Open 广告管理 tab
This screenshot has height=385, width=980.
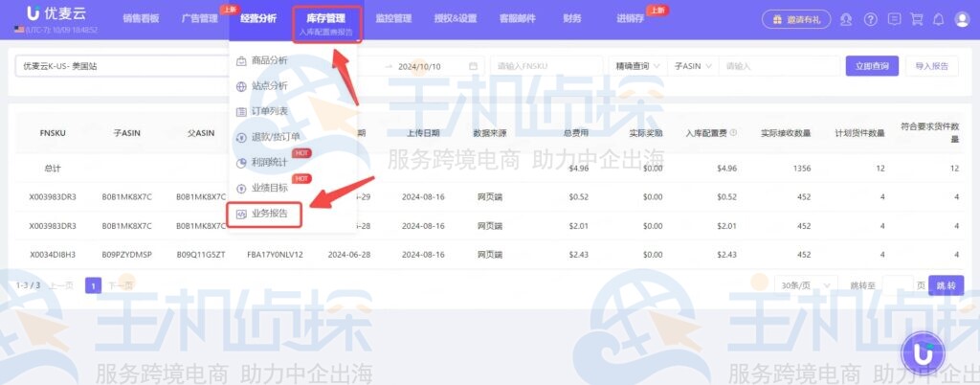pyautogui.click(x=199, y=19)
